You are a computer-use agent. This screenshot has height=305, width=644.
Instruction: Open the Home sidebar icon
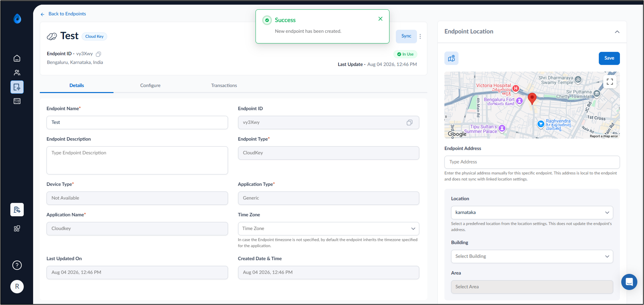pyautogui.click(x=17, y=58)
